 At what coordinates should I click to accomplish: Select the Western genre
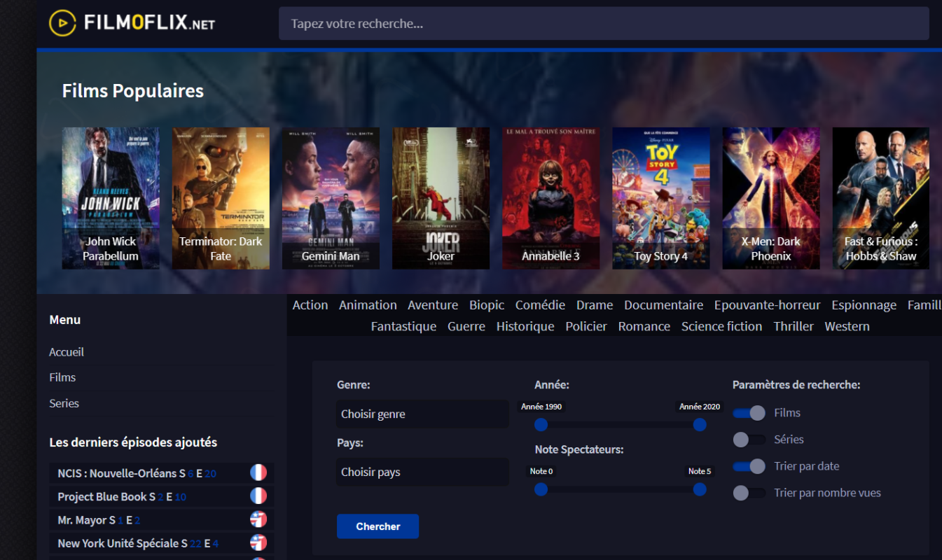pyautogui.click(x=847, y=326)
